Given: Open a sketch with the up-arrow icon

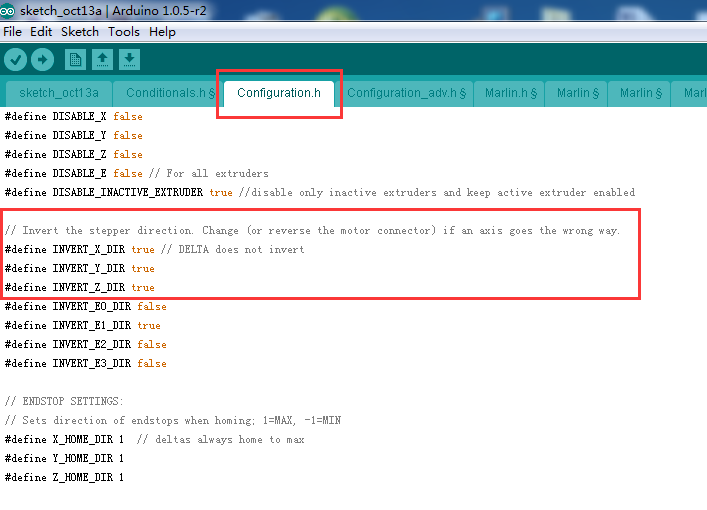Looking at the screenshot, I should [x=102, y=60].
